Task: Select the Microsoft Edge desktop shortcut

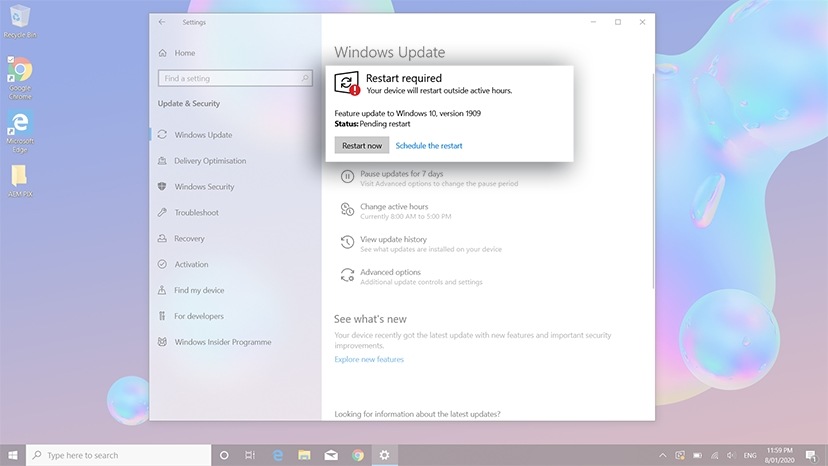Action: (x=20, y=131)
